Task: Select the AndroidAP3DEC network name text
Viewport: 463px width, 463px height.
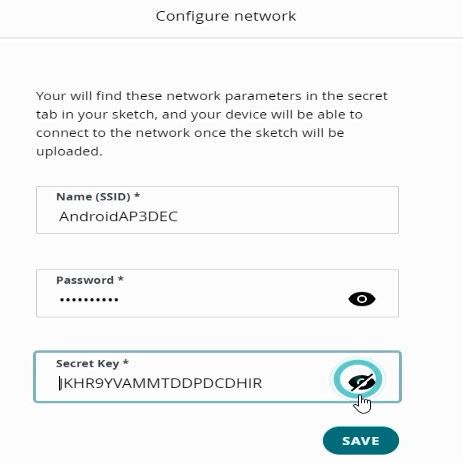Action: (118, 217)
